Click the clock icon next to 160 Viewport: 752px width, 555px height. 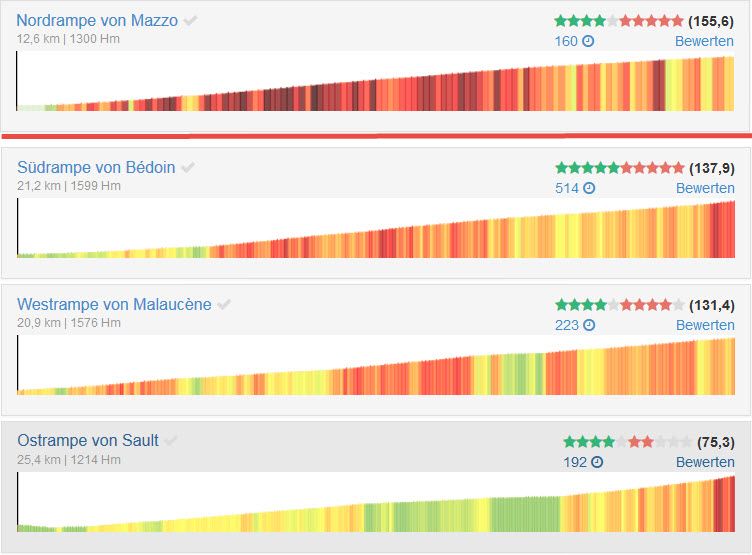(x=589, y=41)
